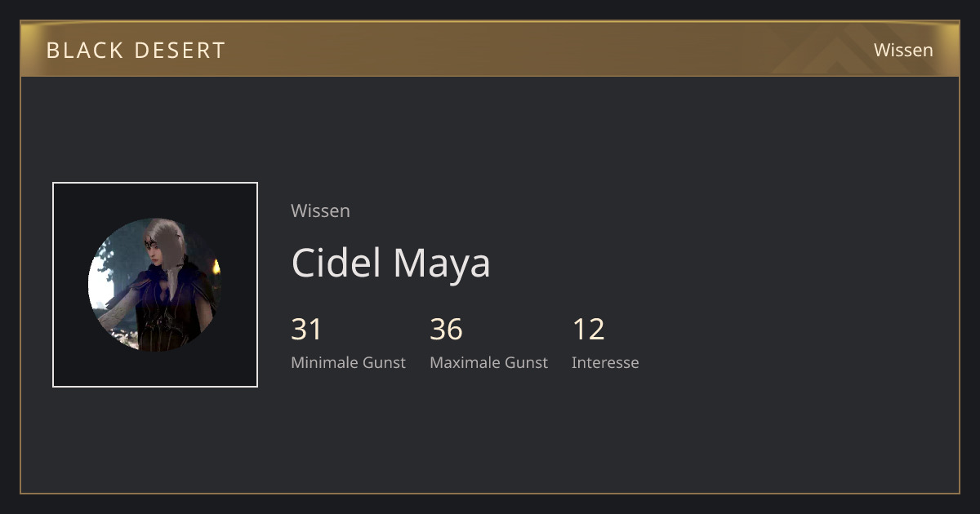980x514 pixels.
Task: Click the Maximale Gunst value 36
Action: click(x=446, y=329)
